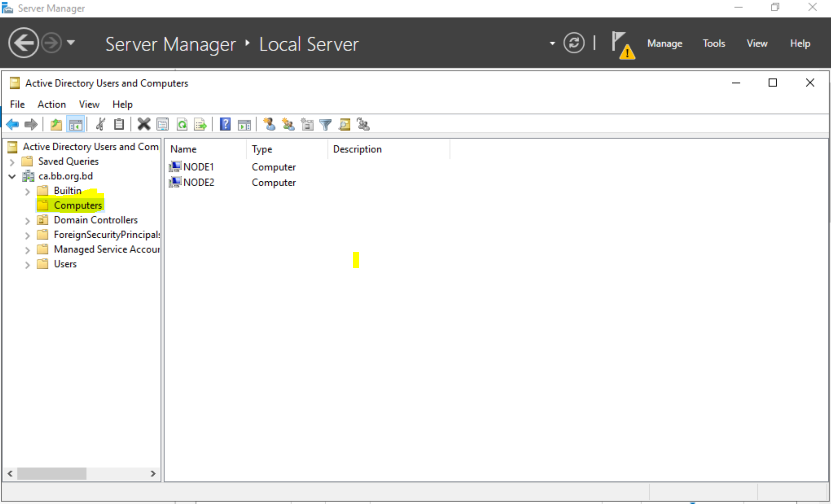Click the Cut scissors icon

pos(100,125)
